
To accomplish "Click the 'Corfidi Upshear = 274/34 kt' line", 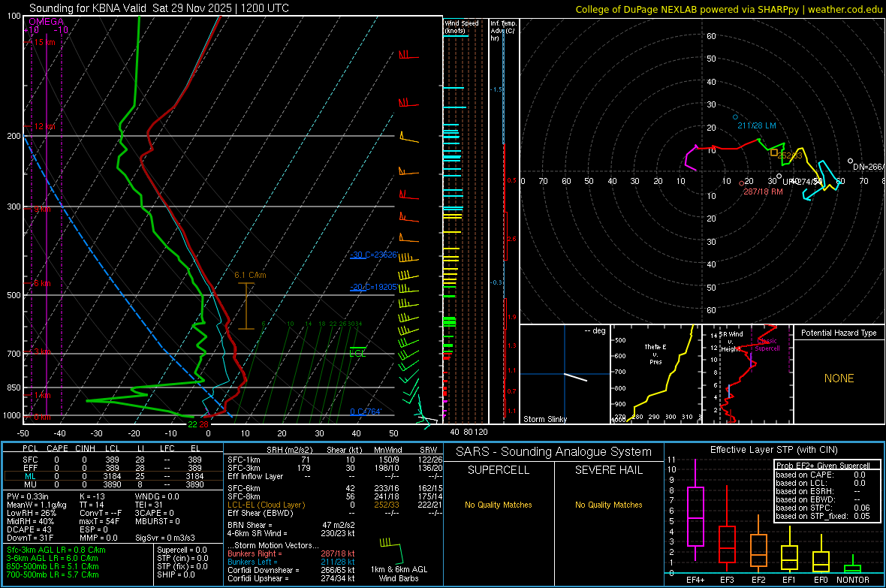I will tap(291, 578).
